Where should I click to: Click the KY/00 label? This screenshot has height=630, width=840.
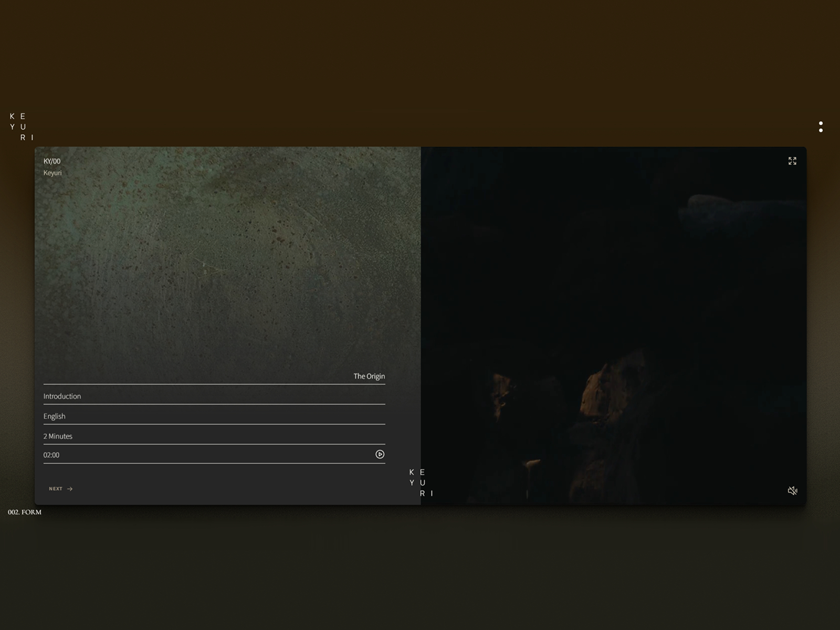[x=52, y=161]
